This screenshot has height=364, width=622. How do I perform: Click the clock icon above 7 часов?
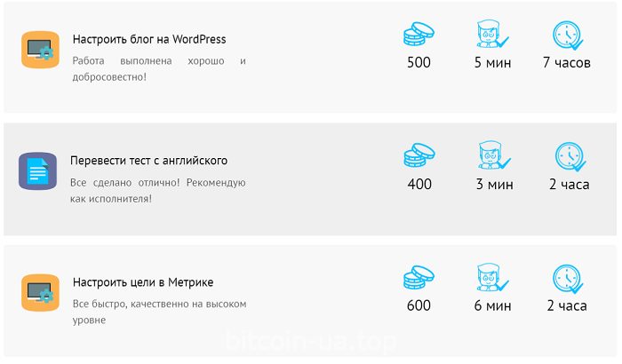point(568,36)
